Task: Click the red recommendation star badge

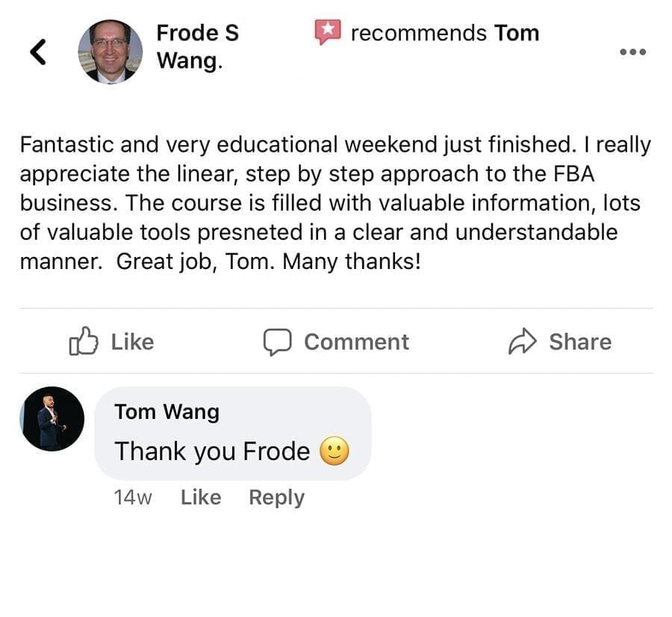Action: click(x=327, y=32)
